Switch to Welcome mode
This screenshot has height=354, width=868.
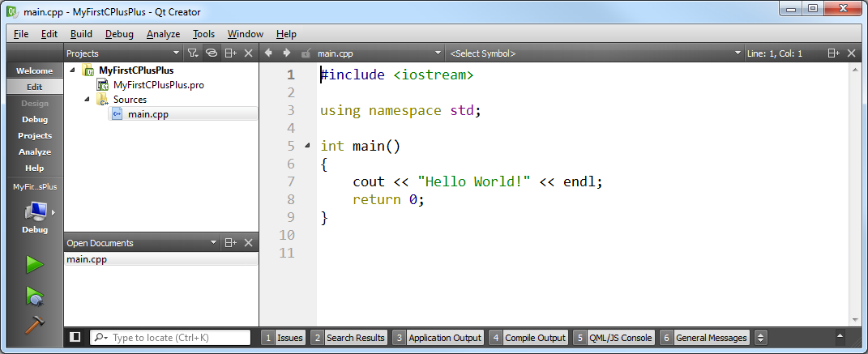(x=34, y=70)
